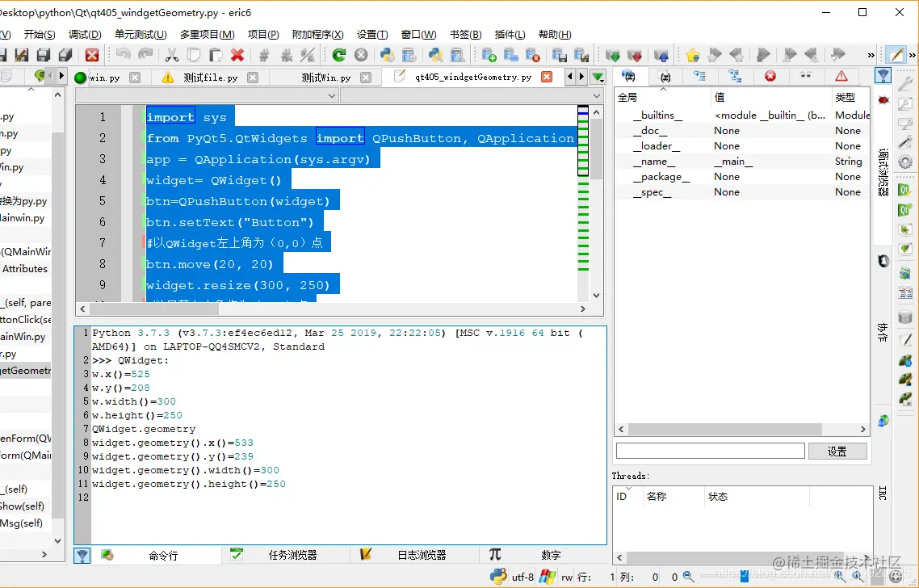The width and height of the screenshot is (919, 588).
Task: Click the editor tabs scroll-left arrow
Action: pyautogui.click(x=569, y=77)
